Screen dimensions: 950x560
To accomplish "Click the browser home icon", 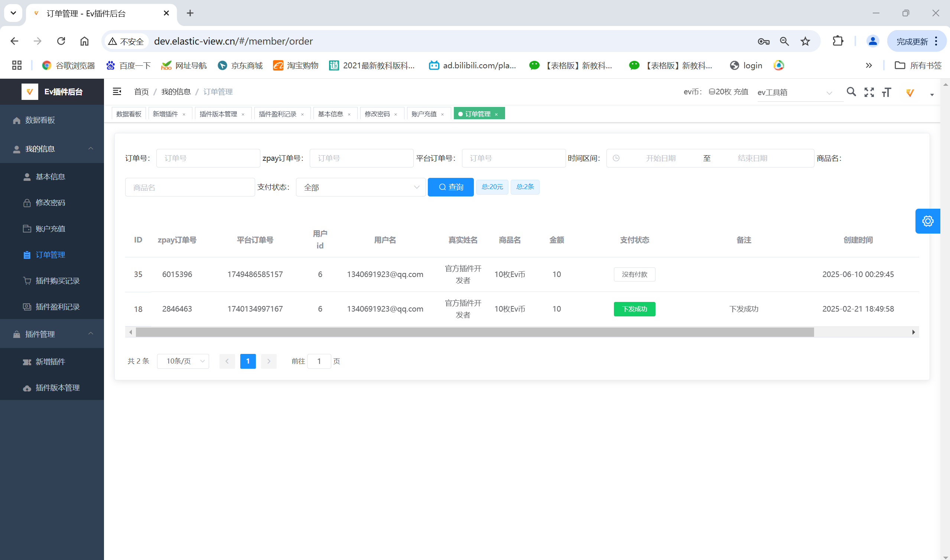I will click(x=85, y=41).
